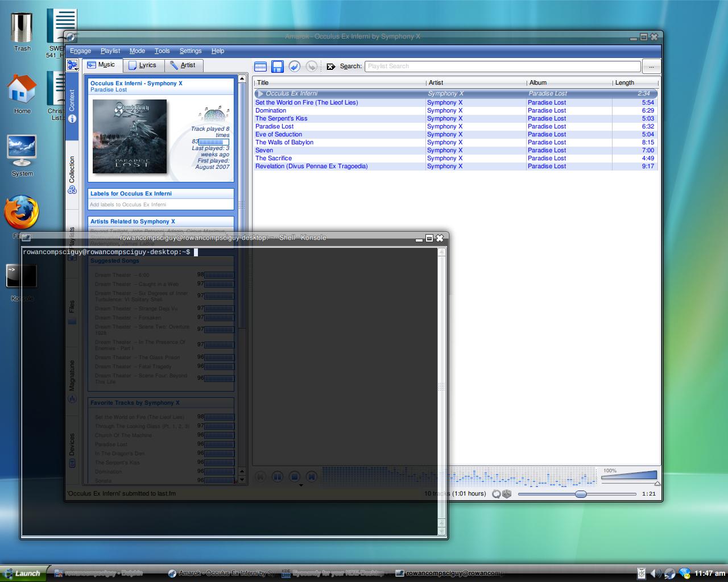This screenshot has width=728, height=582.
Task: Switch to the Lyrics tab
Action: pyautogui.click(x=143, y=65)
